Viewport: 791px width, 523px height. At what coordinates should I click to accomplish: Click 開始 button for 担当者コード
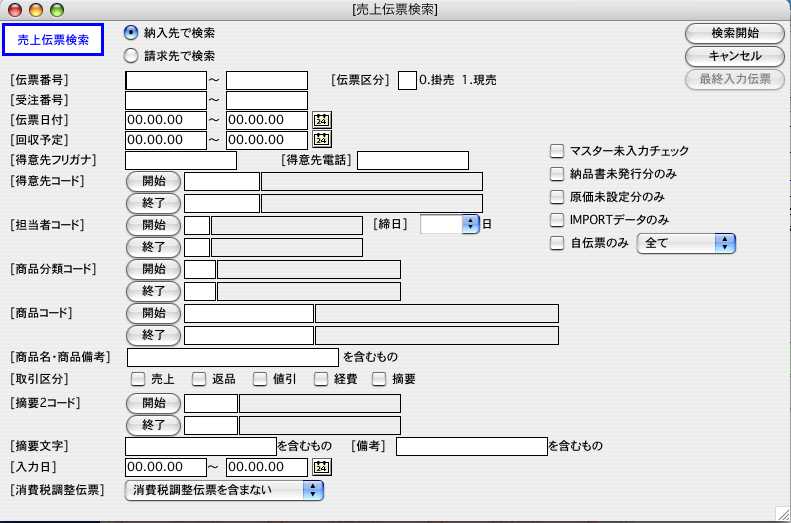tap(153, 224)
